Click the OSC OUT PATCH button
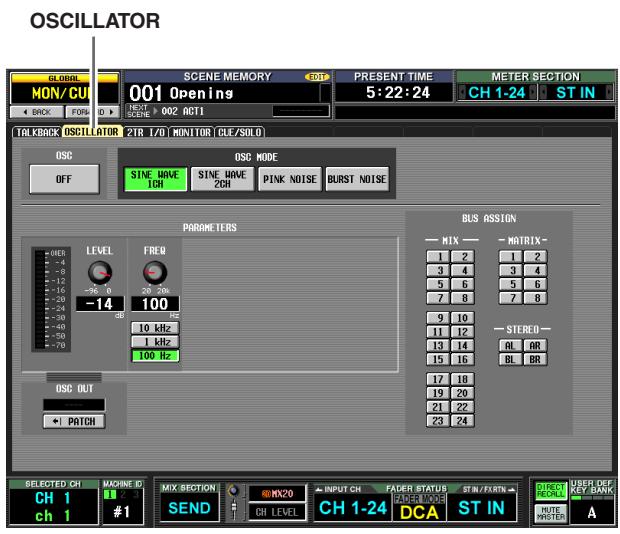The image size is (620, 534). pos(74,421)
